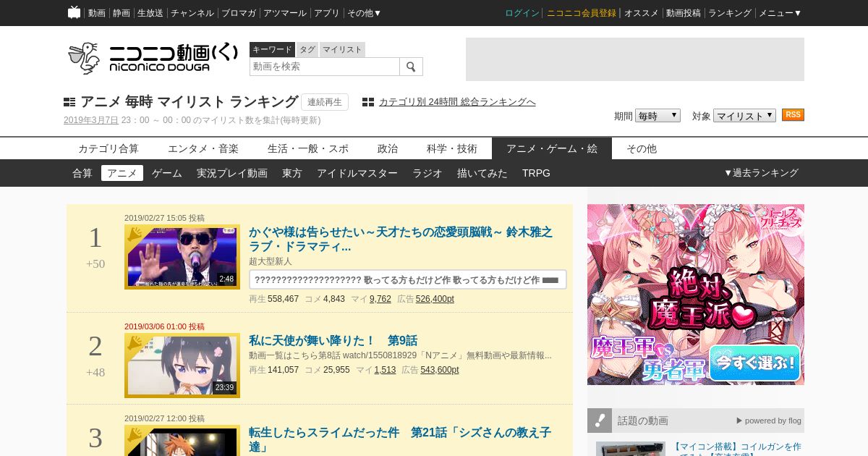The height and width of the screenshot is (456, 868).
Task: Click the rank 1 comment text box
Action: [408, 280]
